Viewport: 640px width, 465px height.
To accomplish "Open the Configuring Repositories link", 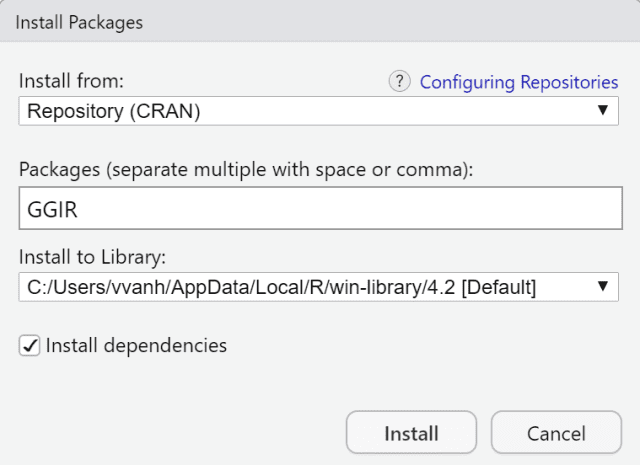I will click(x=518, y=82).
